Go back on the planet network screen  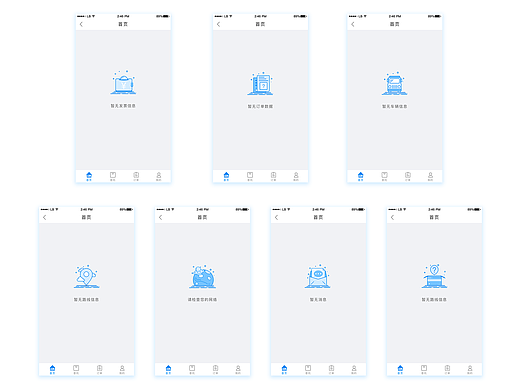(160, 217)
